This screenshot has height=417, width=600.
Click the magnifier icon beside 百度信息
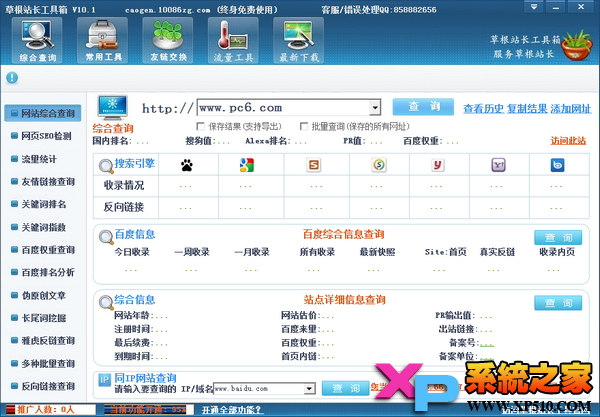(x=106, y=237)
